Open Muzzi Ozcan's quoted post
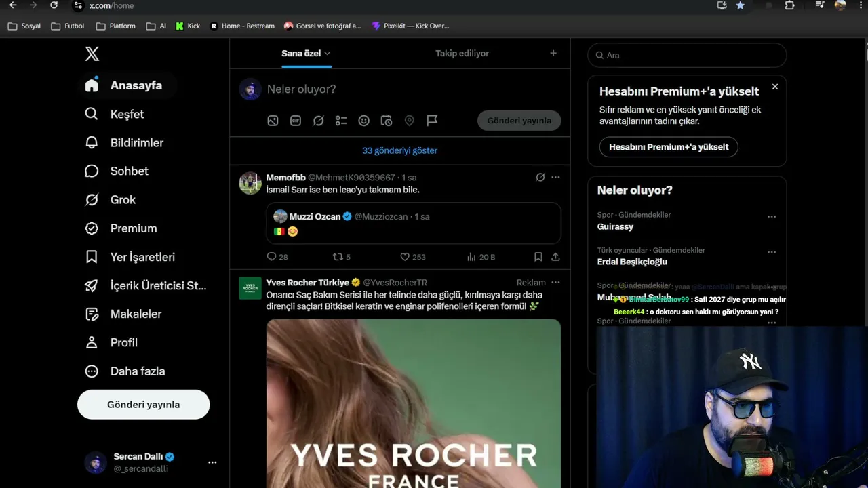This screenshot has width=868, height=488. click(414, 223)
